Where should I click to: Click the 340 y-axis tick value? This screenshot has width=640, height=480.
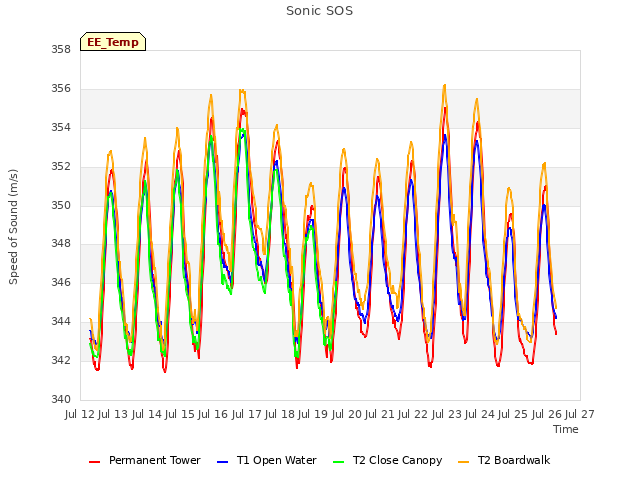click(x=61, y=399)
